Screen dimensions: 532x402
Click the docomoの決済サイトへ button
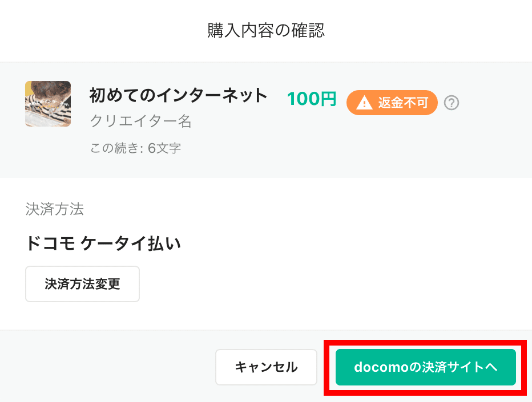pyautogui.click(x=425, y=367)
